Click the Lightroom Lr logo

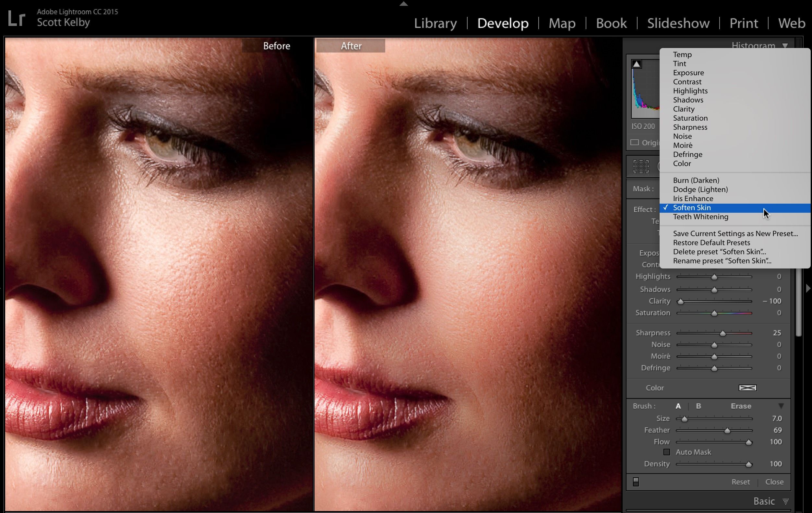pyautogui.click(x=16, y=18)
